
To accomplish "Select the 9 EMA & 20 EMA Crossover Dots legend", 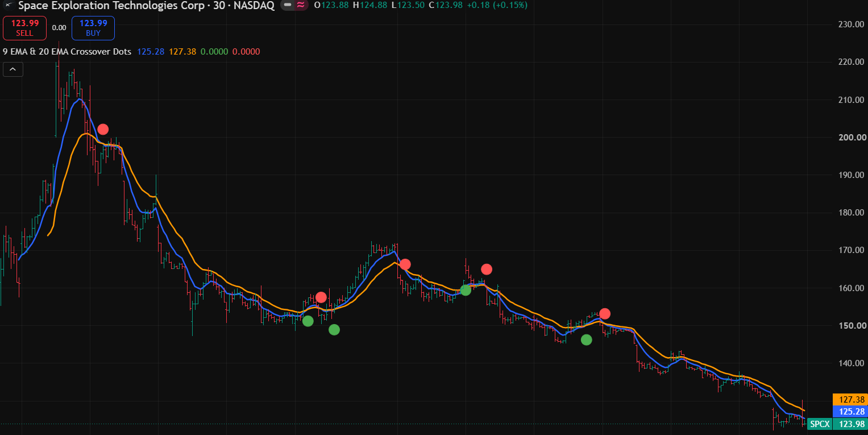I will click(67, 52).
